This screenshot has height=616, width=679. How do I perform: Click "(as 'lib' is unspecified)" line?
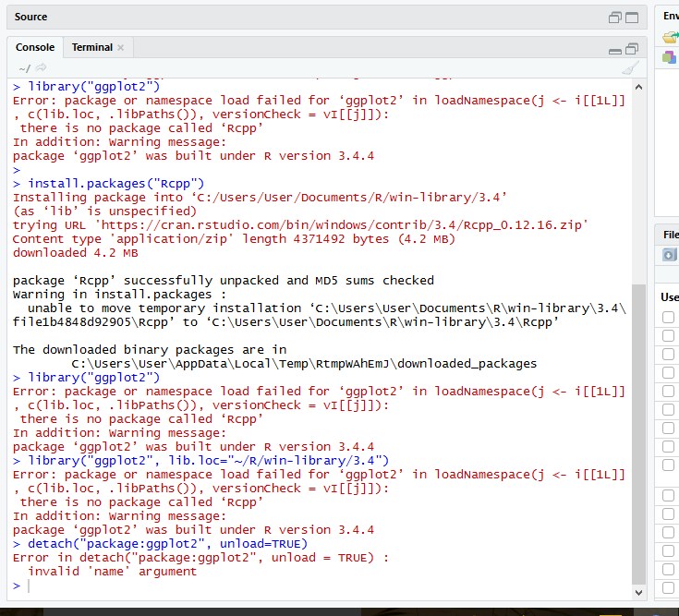104,211
